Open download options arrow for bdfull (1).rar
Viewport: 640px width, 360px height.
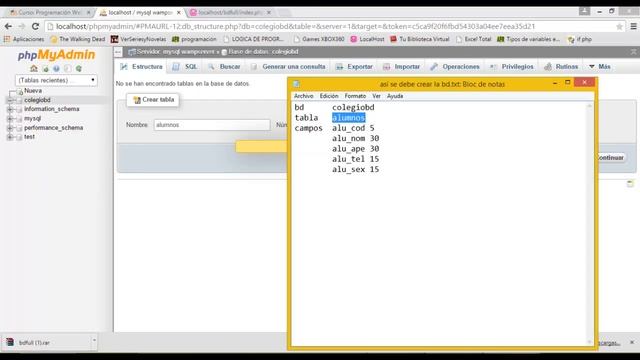tap(94, 340)
